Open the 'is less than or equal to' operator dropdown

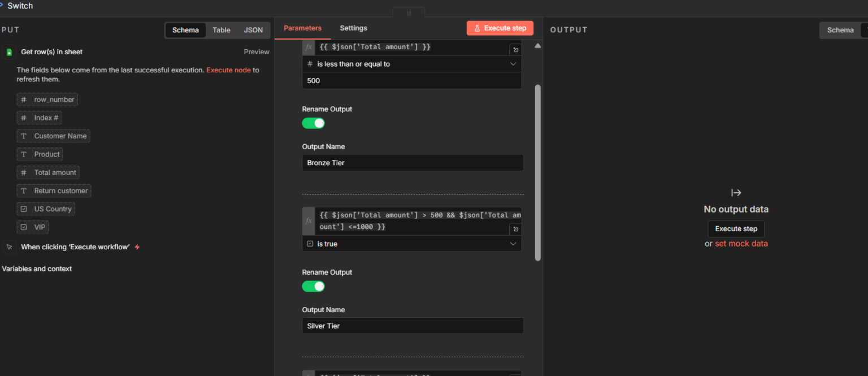pos(412,64)
